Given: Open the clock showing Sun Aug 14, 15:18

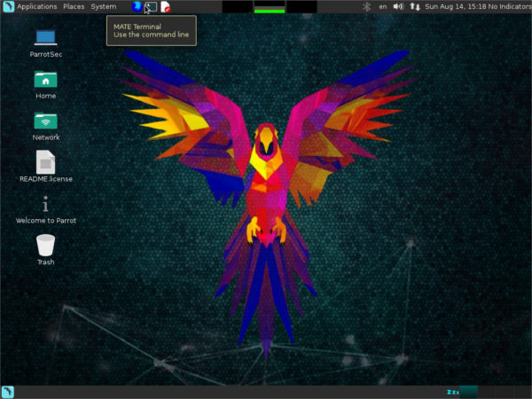Looking at the screenshot, I should pos(456,6).
